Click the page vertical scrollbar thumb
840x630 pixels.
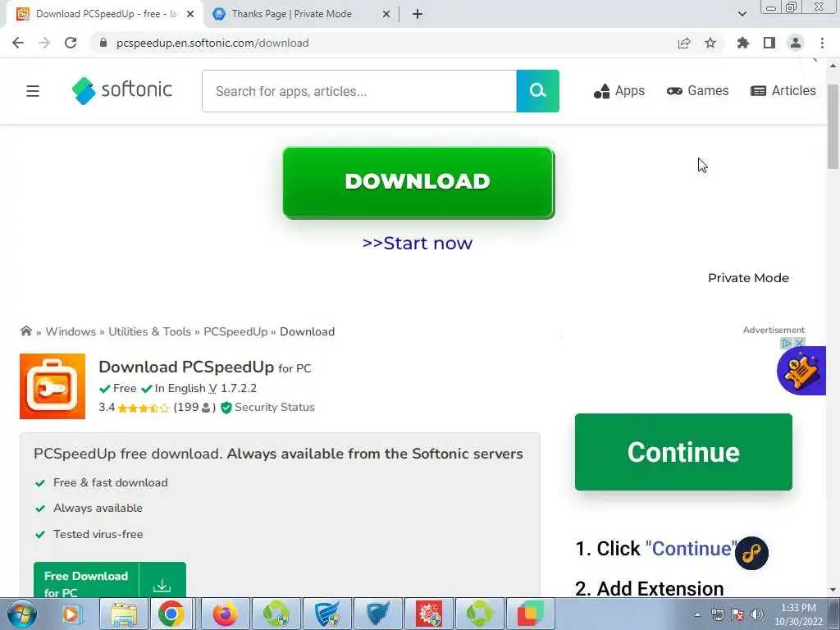tap(833, 126)
